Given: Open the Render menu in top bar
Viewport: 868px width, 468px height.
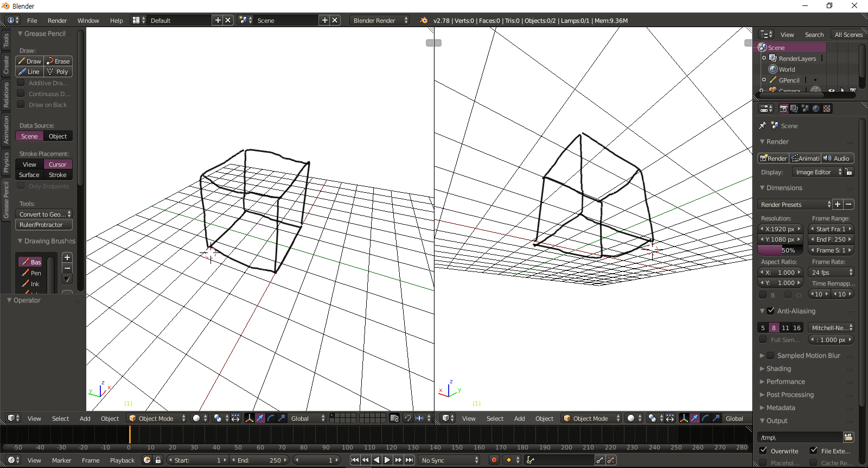Looking at the screenshot, I should point(57,21).
